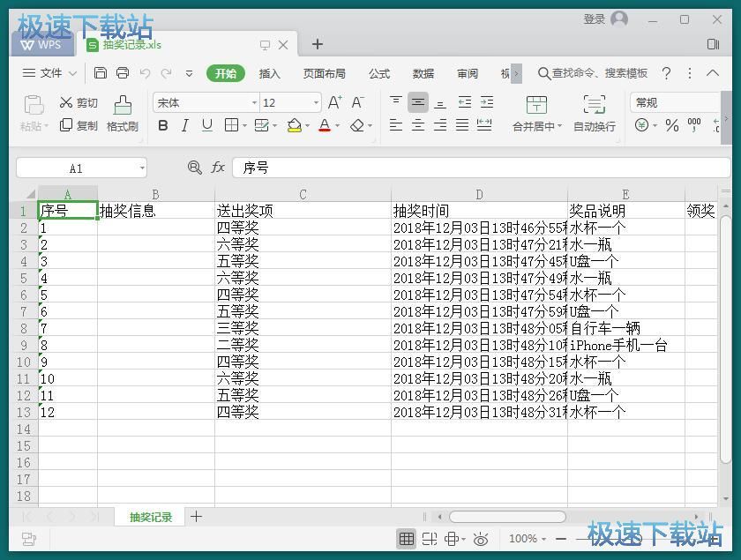Collapse the ribbon with chevron

[x=712, y=73]
